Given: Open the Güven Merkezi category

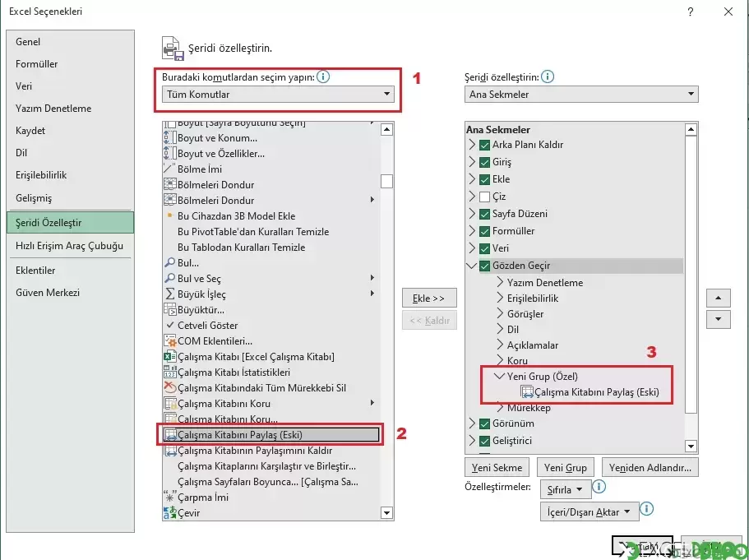Looking at the screenshot, I should coord(70,293).
